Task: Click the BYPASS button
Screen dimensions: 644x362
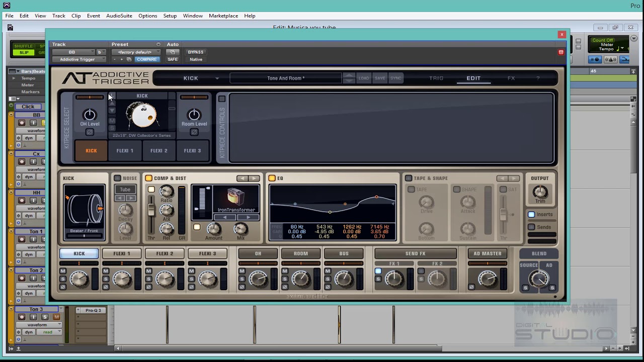Action: [x=196, y=52]
